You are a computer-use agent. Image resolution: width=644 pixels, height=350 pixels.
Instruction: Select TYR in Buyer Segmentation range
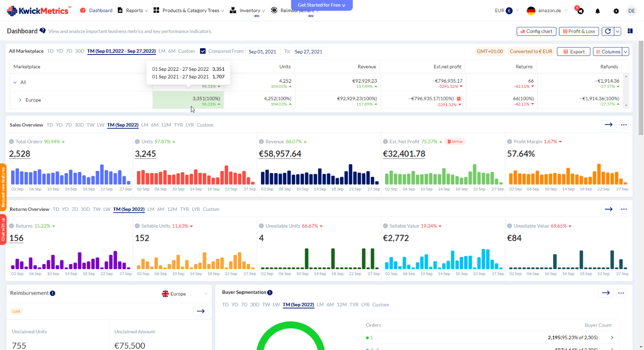354,305
